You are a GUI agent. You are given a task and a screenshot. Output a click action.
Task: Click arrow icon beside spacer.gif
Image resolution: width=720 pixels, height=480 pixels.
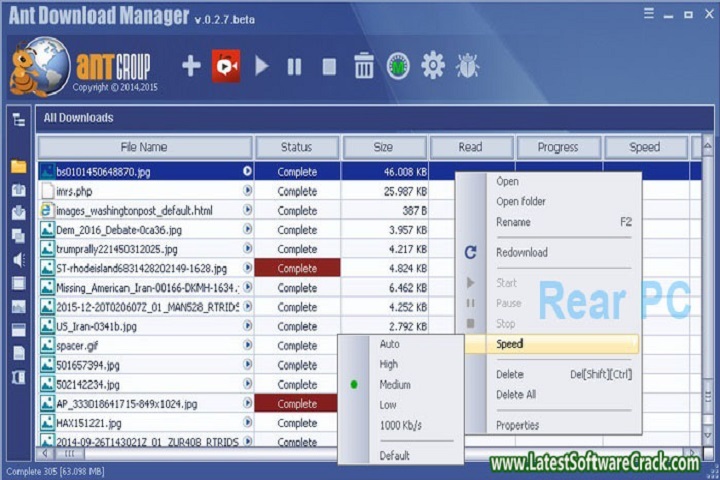click(247, 345)
